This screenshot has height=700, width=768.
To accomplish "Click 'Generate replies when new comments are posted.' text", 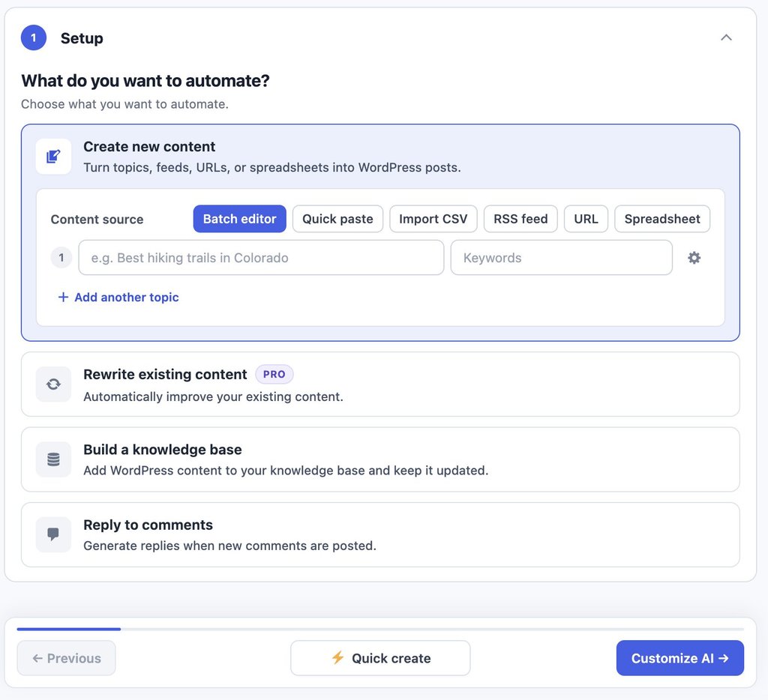I will click(x=229, y=546).
